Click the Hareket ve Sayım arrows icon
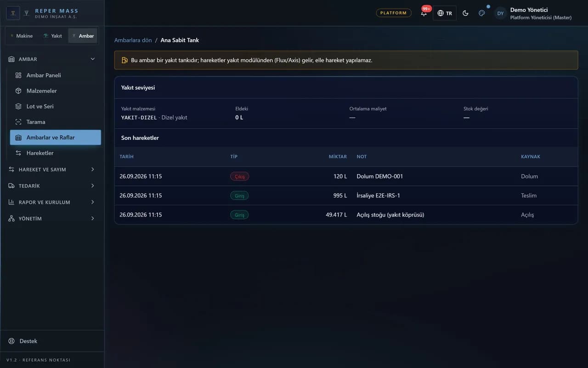 (11, 170)
